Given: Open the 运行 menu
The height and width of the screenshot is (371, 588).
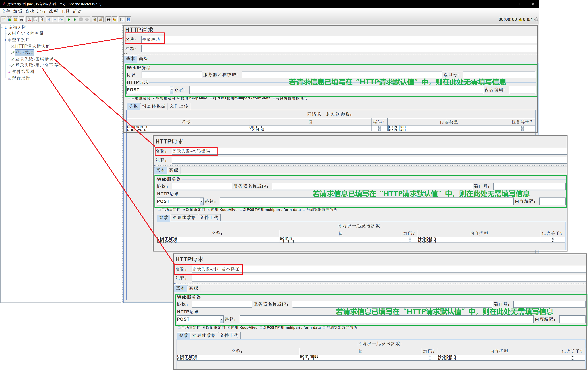Looking at the screenshot, I should [x=41, y=11].
